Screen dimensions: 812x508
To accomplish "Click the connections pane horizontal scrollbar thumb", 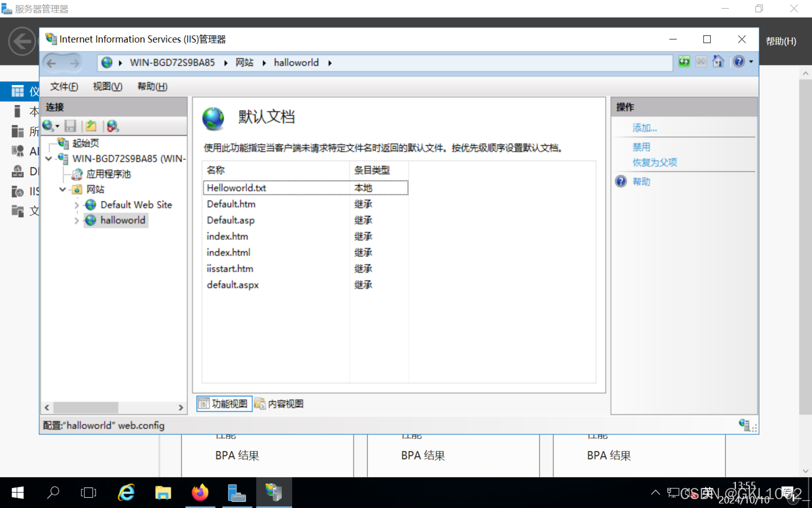I will 86,408.
